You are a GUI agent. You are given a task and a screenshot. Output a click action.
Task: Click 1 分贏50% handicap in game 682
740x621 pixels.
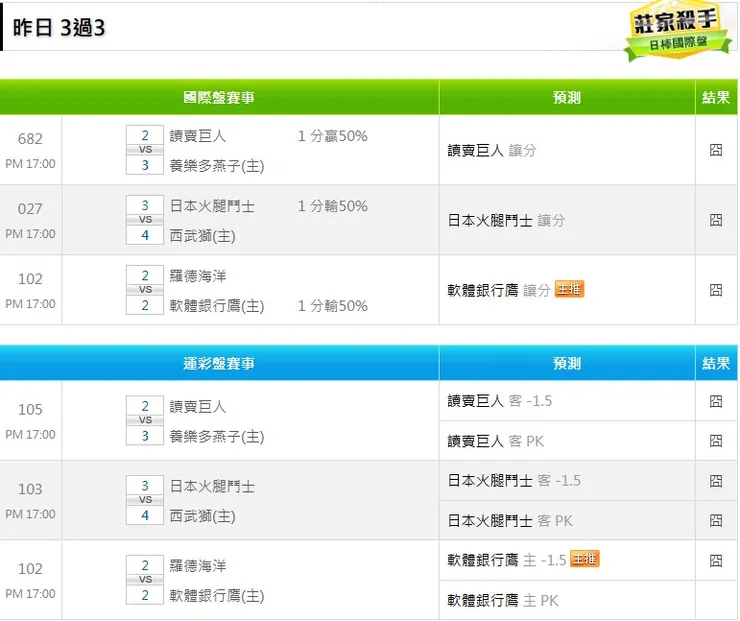333,136
